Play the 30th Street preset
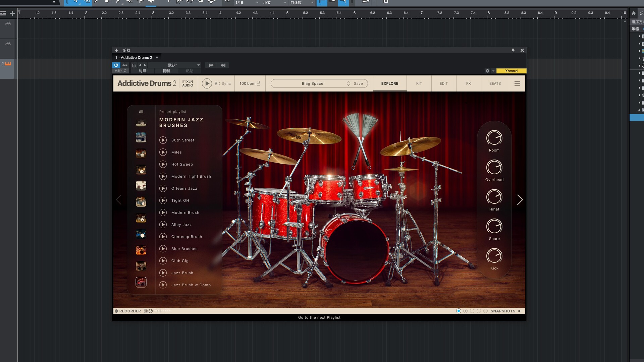644x362 pixels. click(163, 140)
